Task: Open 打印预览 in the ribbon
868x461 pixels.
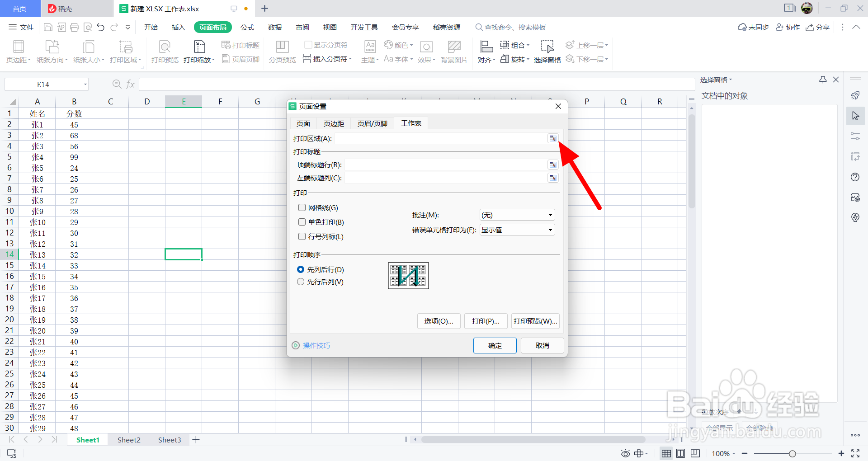Action: coord(165,52)
